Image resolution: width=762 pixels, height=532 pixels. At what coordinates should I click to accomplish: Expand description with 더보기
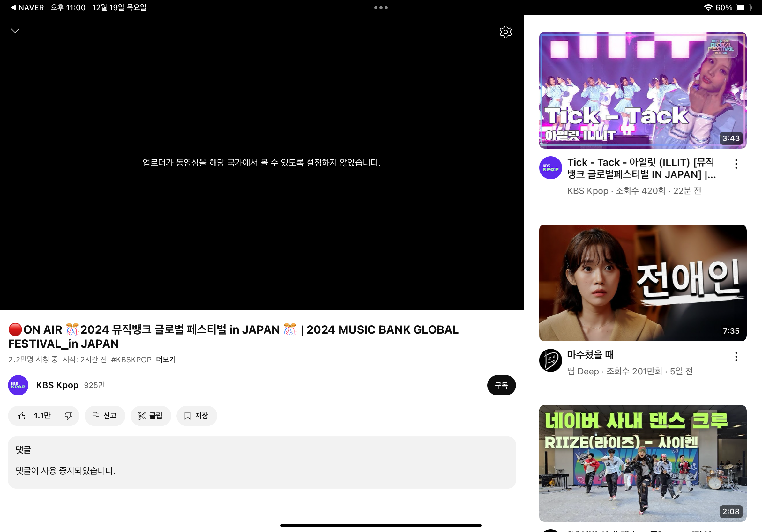(166, 359)
